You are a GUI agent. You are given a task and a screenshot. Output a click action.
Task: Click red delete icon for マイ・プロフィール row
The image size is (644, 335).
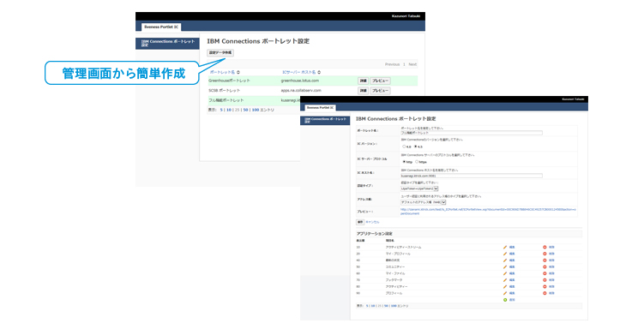tap(545, 254)
